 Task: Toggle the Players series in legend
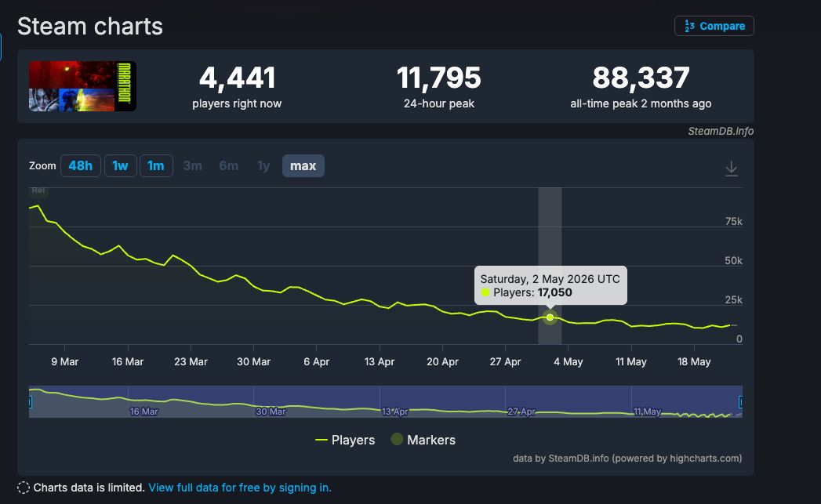345,441
